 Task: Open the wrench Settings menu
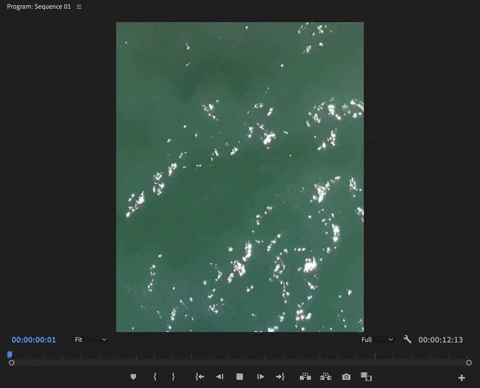407,340
